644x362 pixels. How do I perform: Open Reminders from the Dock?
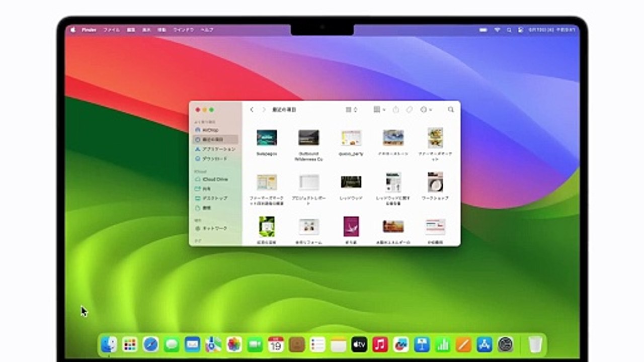click(x=317, y=344)
